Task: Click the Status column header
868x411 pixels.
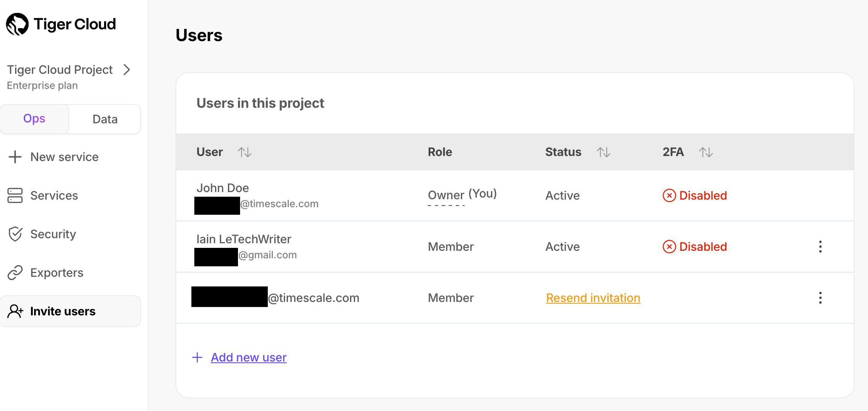Action: pos(563,152)
